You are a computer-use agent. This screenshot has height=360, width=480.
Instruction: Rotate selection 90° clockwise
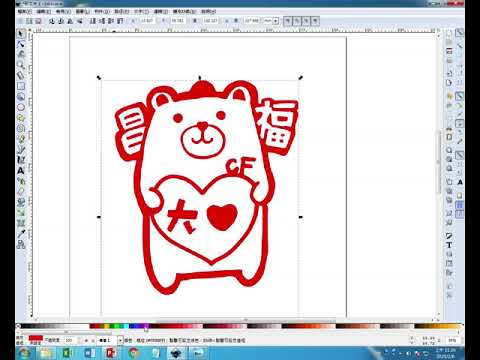tap(61, 21)
